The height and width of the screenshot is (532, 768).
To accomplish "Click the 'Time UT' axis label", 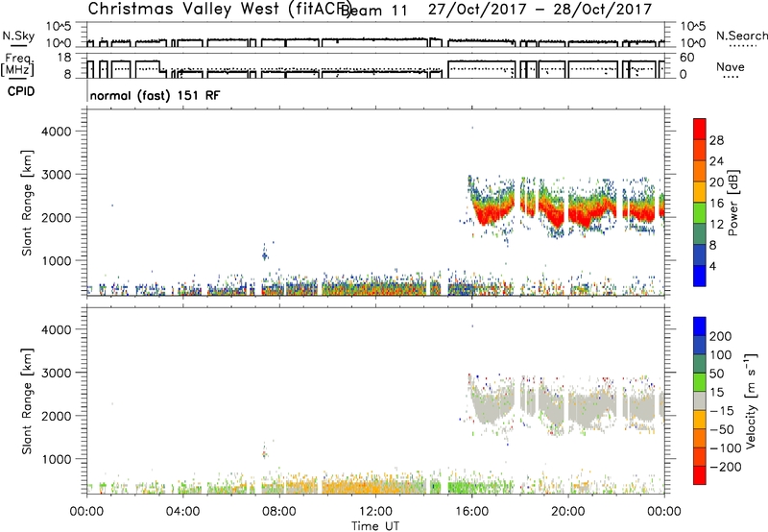I will coord(375,526).
